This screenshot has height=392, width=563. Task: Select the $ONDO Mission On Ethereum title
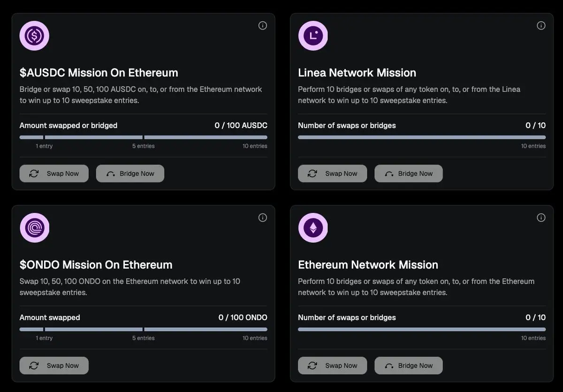96,265
